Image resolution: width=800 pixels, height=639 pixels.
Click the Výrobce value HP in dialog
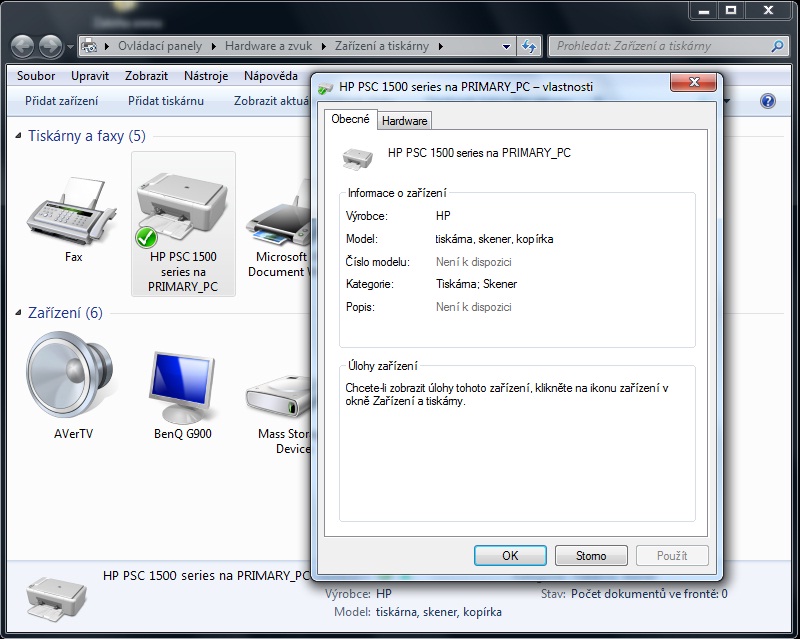click(x=443, y=216)
